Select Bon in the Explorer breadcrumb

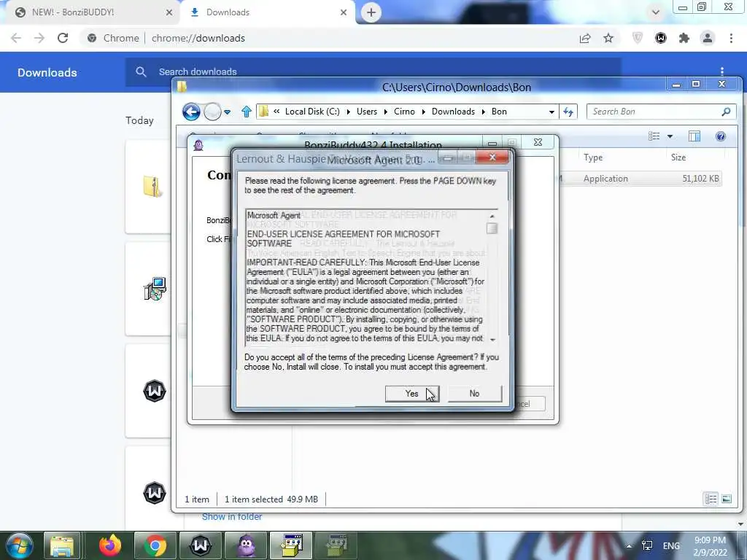click(499, 112)
